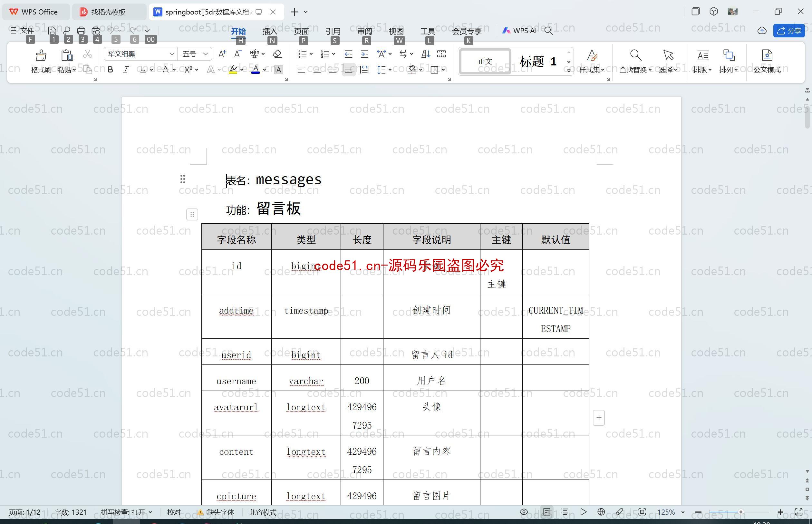This screenshot has width=812, height=524.
Task: Switch to web layout globe icon
Action: [601, 512]
